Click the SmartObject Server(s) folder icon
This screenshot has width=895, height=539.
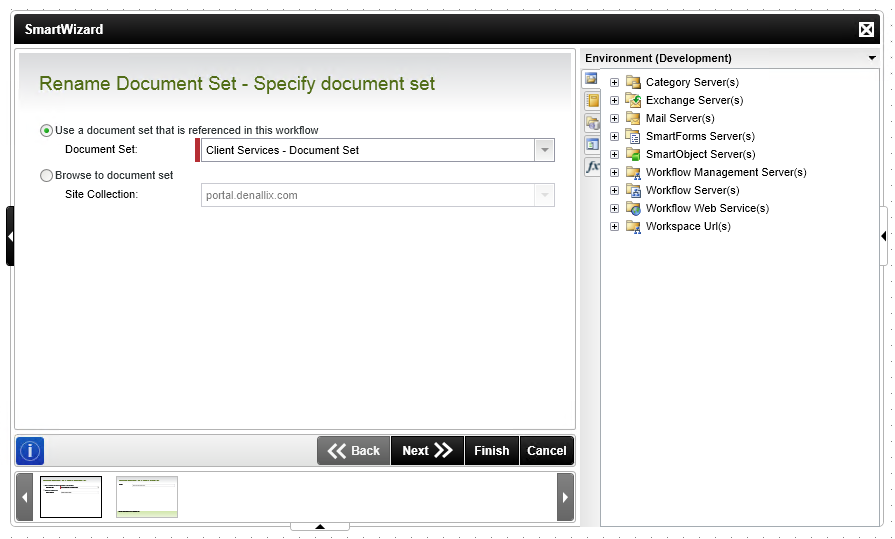[633, 154]
